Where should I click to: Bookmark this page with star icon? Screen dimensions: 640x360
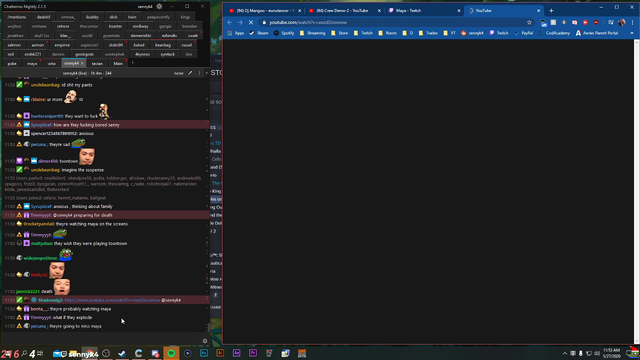click(x=529, y=22)
